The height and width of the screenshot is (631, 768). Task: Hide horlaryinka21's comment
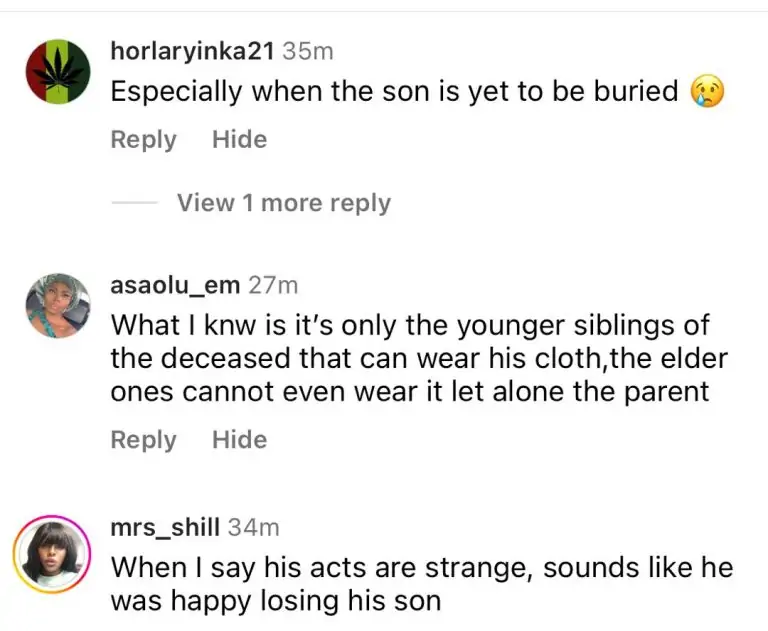click(x=239, y=140)
